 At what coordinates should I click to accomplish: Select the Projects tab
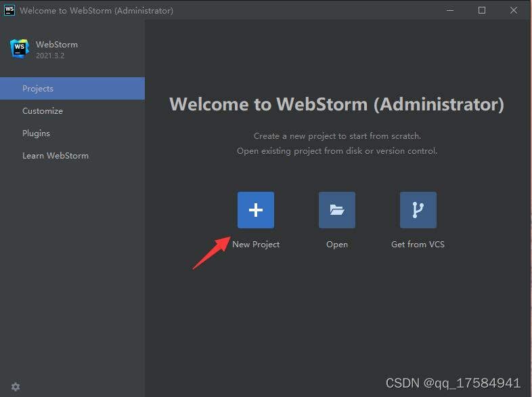[72, 88]
